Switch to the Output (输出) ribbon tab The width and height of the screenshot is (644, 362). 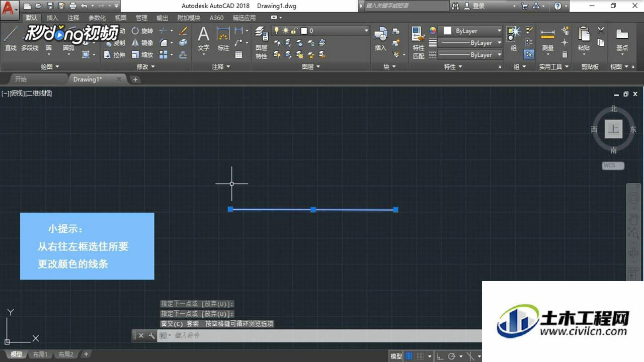tap(163, 18)
